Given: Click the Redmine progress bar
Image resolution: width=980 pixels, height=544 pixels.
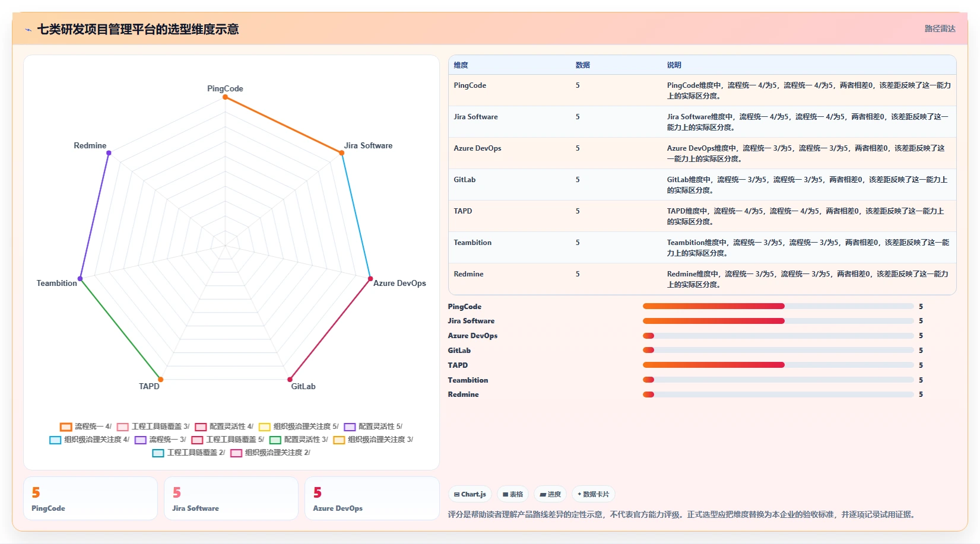Looking at the screenshot, I should (778, 394).
